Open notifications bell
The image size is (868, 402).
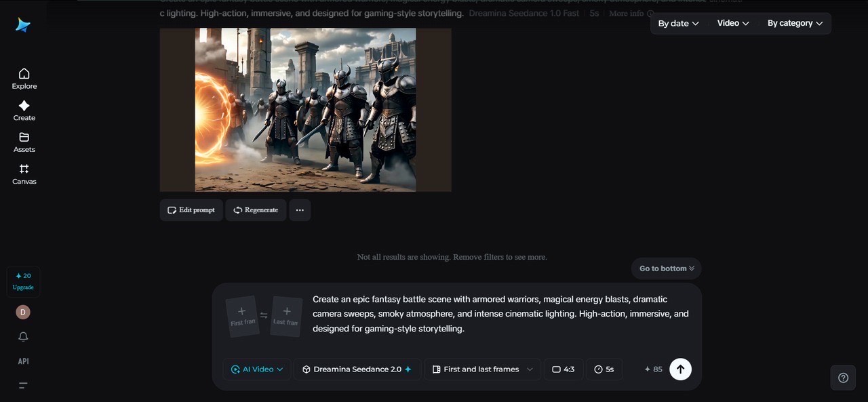click(23, 337)
